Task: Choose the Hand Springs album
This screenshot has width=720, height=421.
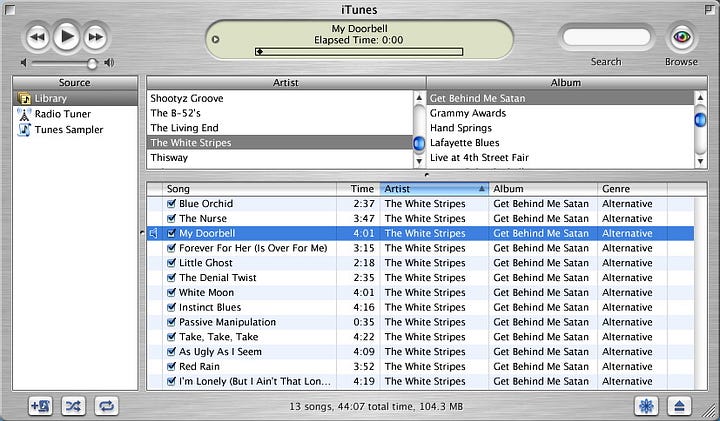Action: pyautogui.click(x=560, y=128)
